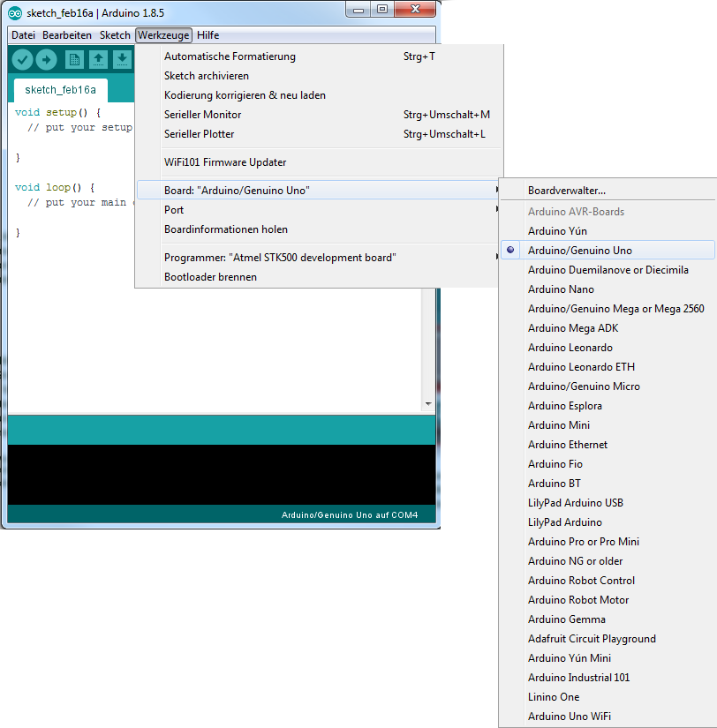Choose Arduino Nano from the board list
Image resolution: width=717 pixels, height=728 pixels.
point(561,289)
